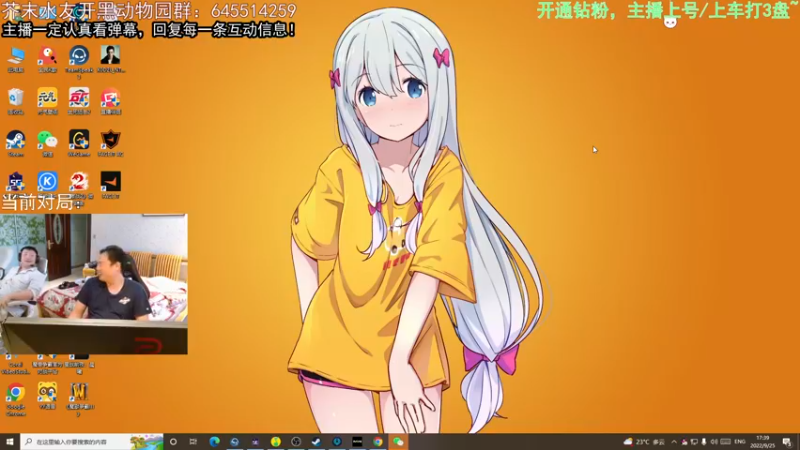800x450 pixels.
Task: Open the man's portrait photo file
Action: pyautogui.click(x=110, y=56)
